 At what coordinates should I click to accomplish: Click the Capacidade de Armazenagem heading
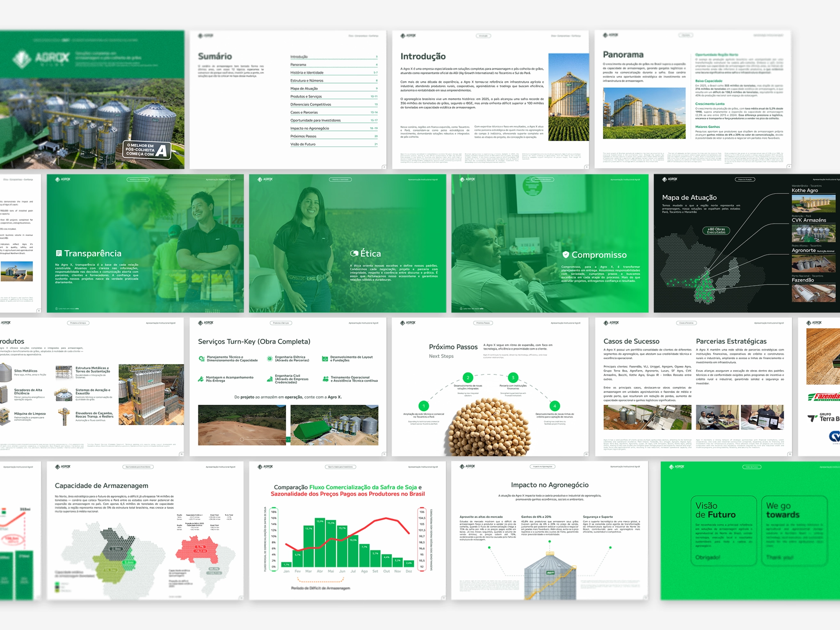(x=101, y=486)
